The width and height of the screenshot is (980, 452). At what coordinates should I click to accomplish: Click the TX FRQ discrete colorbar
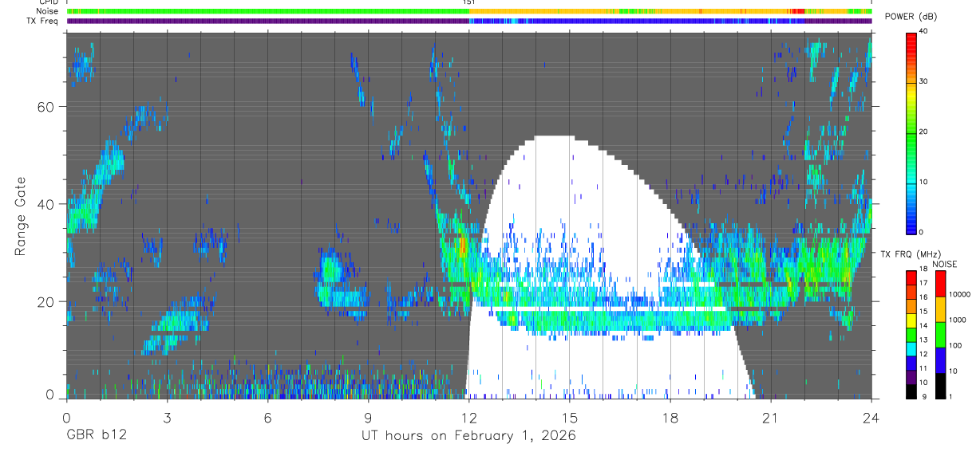pos(911,334)
